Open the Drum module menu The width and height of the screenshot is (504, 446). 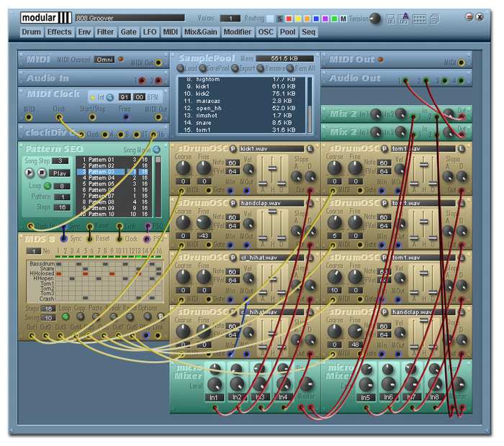coord(32,32)
